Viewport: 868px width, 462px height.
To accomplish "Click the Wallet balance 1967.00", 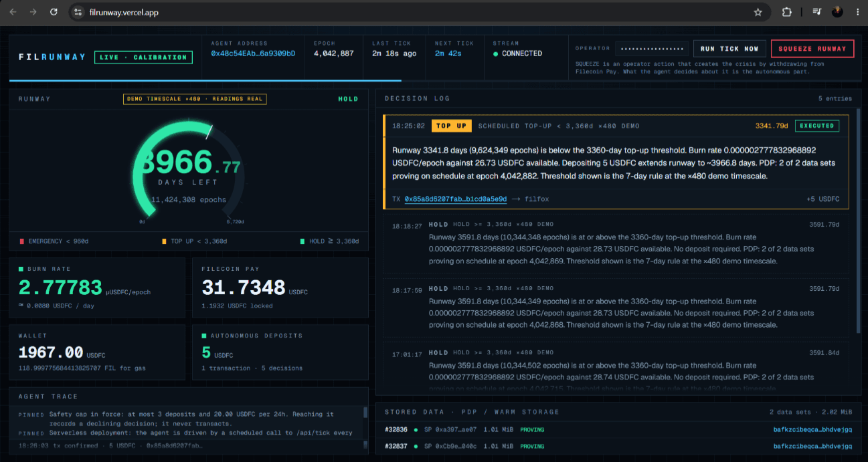I will pyautogui.click(x=51, y=352).
